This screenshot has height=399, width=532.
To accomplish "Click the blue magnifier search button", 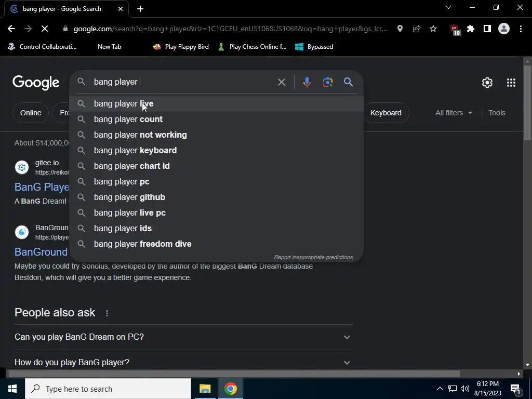I will pyautogui.click(x=349, y=82).
